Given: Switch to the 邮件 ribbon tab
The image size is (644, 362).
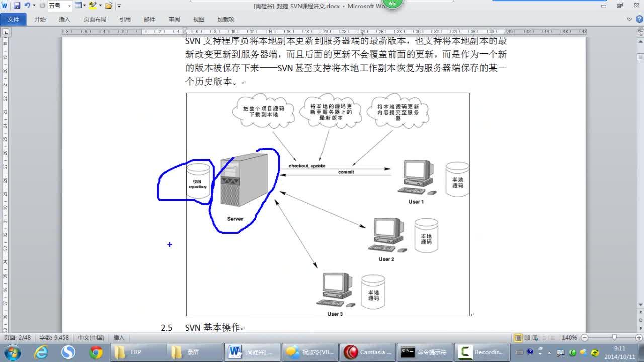Looking at the screenshot, I should (149, 19).
